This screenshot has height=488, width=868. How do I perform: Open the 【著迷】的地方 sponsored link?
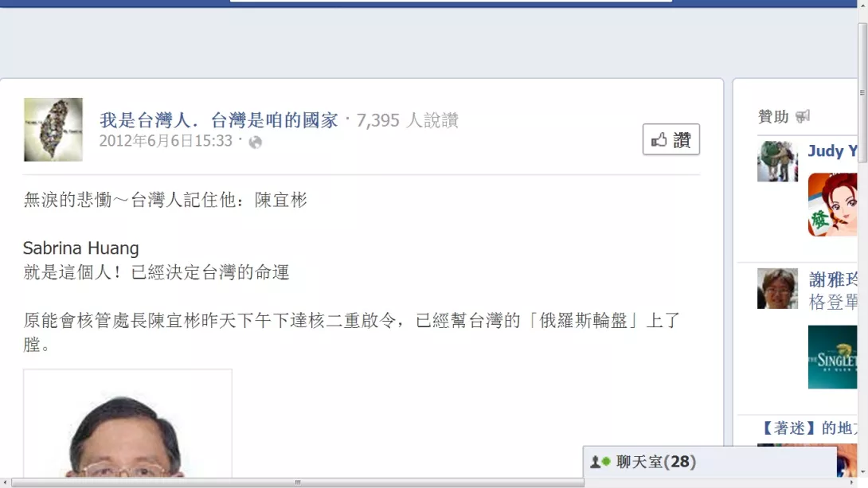click(x=807, y=427)
